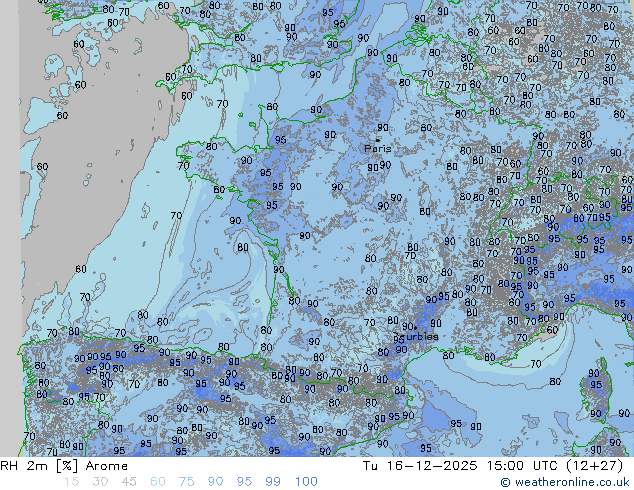Select the legend's 75 value
The height and width of the screenshot is (490, 634).
(186, 482)
